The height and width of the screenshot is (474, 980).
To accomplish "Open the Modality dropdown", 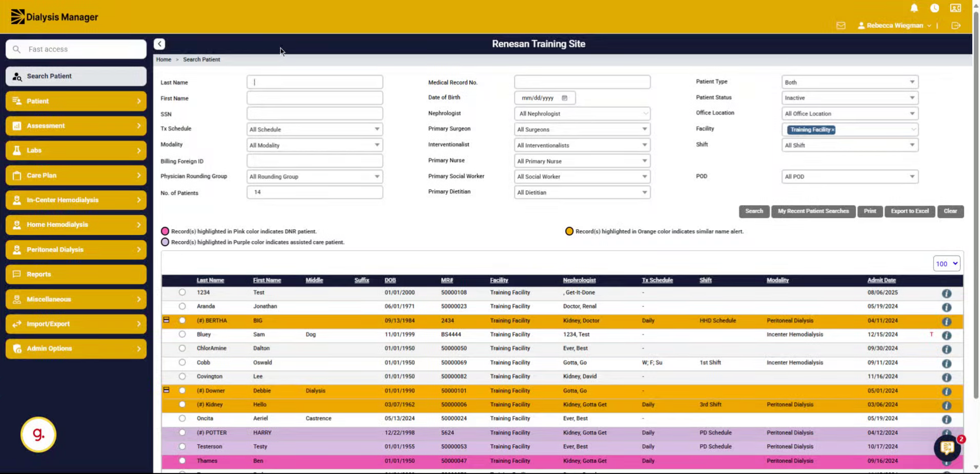I will tap(314, 145).
